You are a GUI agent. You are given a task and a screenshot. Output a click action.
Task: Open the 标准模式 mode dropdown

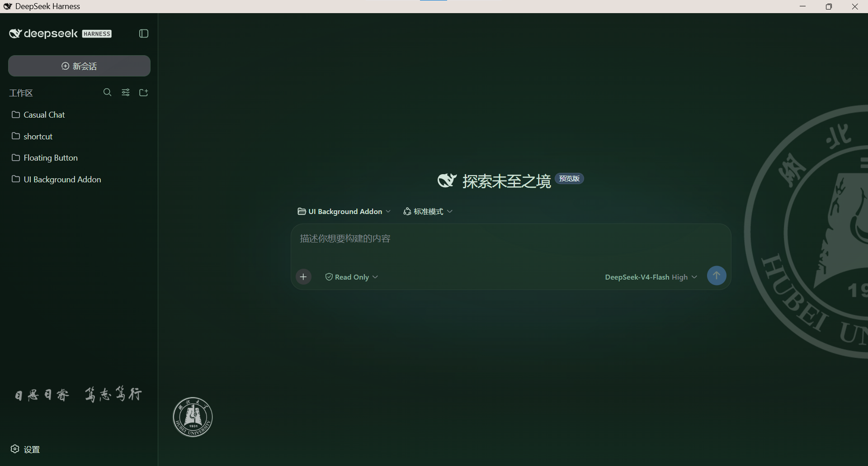click(428, 211)
